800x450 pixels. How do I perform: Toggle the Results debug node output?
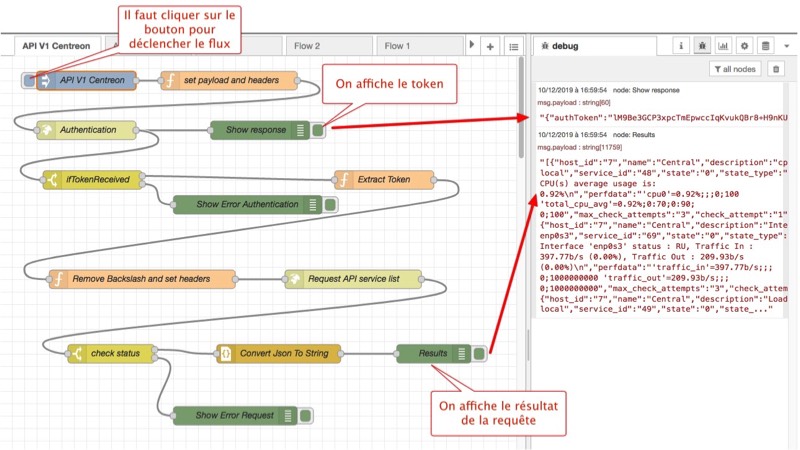point(480,353)
